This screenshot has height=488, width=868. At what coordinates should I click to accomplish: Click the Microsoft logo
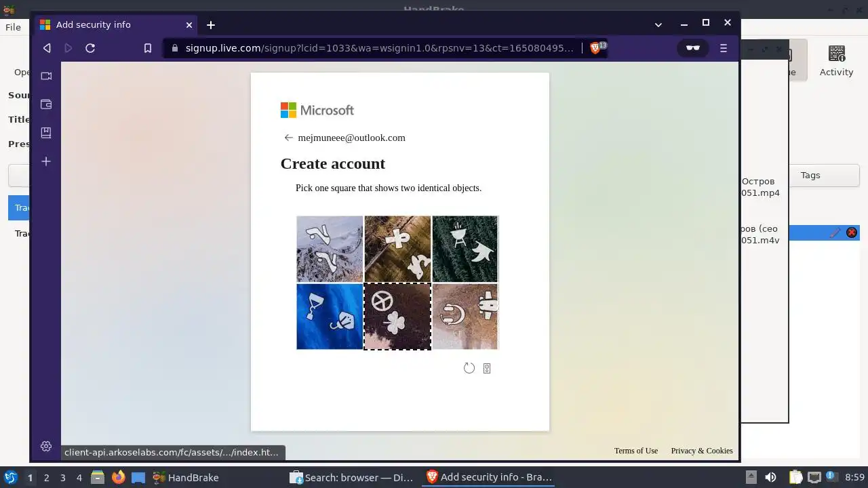coord(317,110)
